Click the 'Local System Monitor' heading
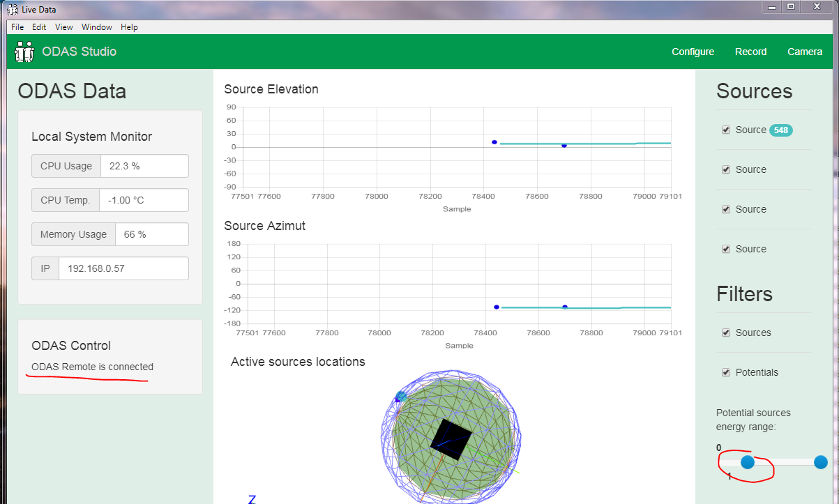The width and height of the screenshot is (839, 504). click(x=92, y=137)
